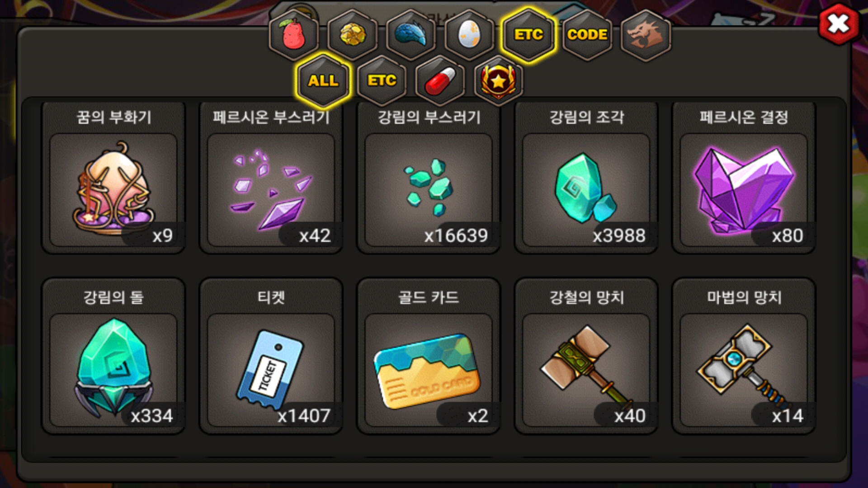
Task: Open the fruit food category tab
Action: [x=294, y=34]
